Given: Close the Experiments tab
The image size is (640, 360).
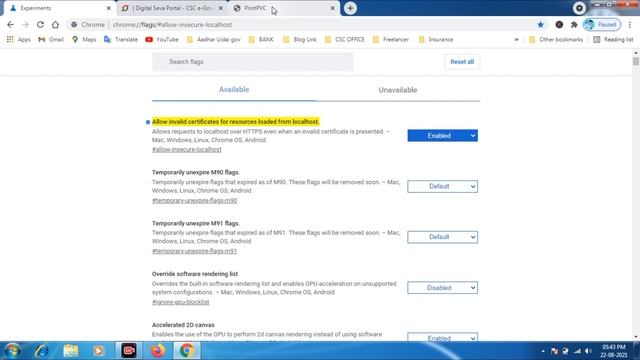Looking at the screenshot, I should (109, 8).
